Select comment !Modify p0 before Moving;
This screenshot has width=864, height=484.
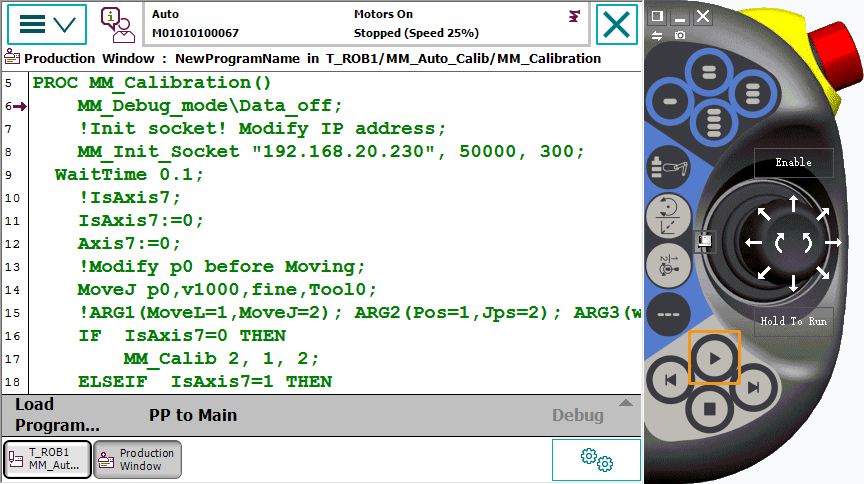222,267
